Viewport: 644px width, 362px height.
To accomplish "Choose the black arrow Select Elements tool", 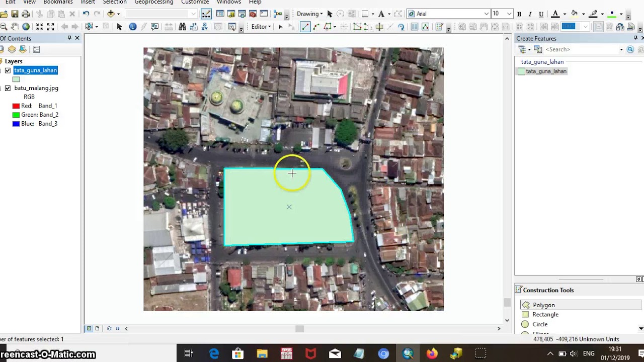I will pos(119,27).
